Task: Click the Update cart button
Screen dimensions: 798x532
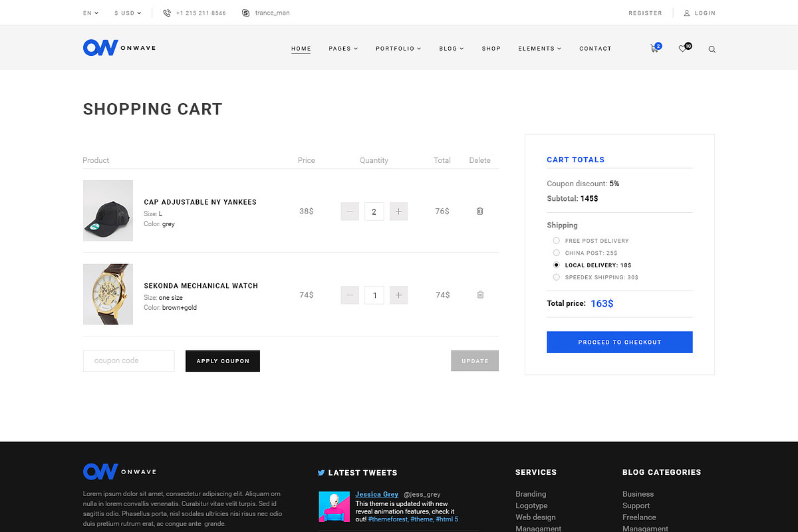Action: pos(475,361)
